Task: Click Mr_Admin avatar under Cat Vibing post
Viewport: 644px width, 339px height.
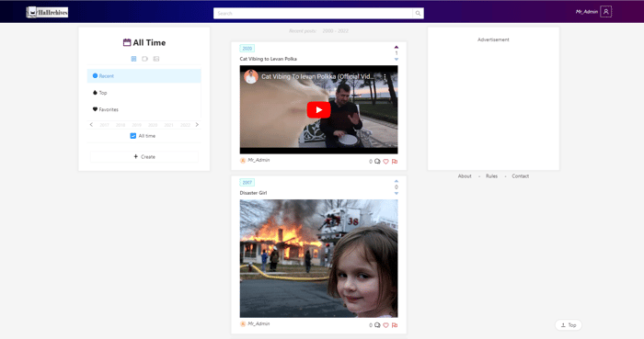Action: coord(243,160)
